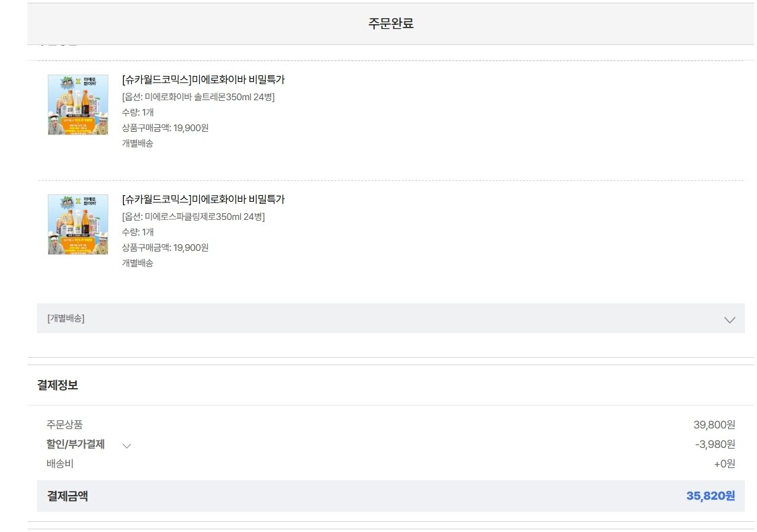Screen dimensions: 757x532
Task: Click the 39,800원 order amount
Action: (714, 425)
